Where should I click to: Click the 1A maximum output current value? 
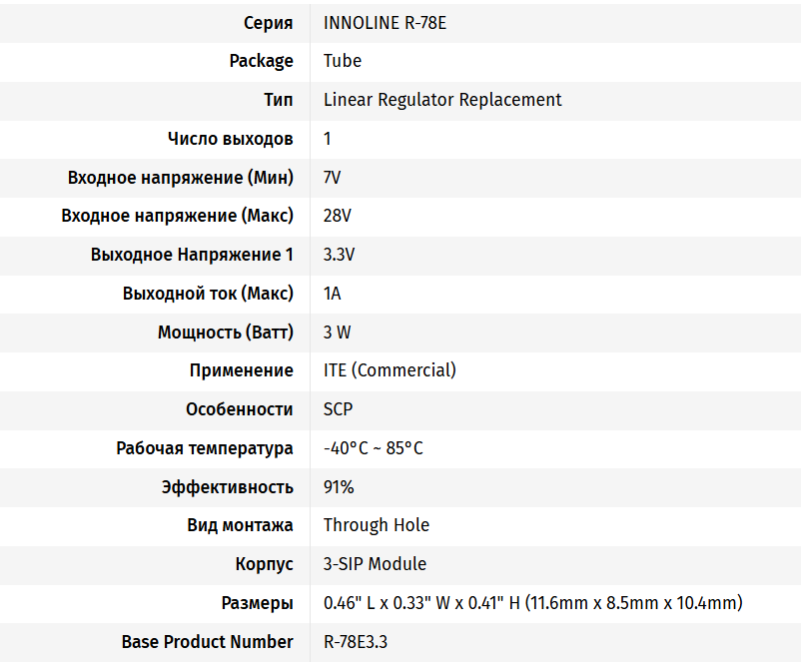333,294
